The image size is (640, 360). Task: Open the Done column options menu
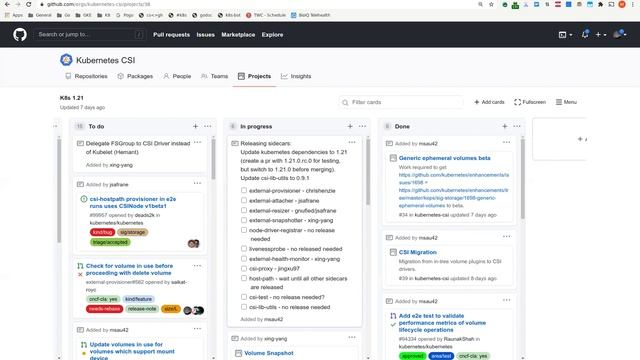click(517, 127)
